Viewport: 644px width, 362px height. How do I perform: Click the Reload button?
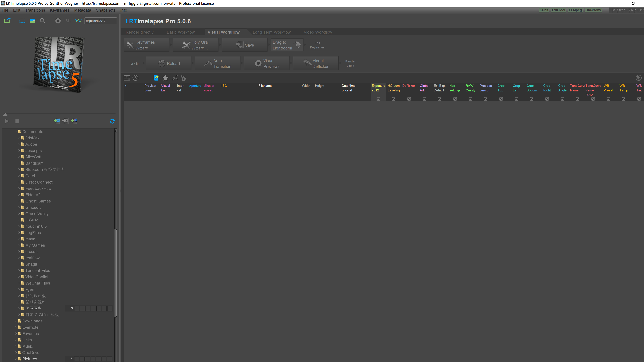click(x=169, y=63)
